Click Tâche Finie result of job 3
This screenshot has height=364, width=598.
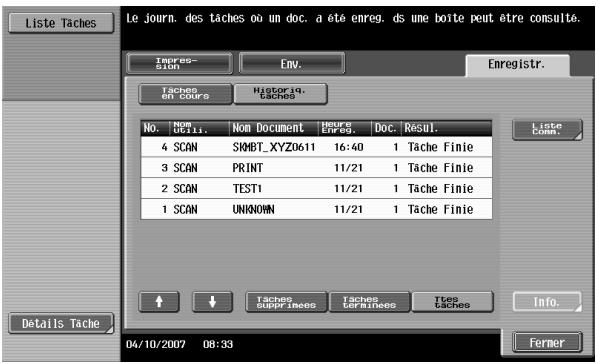[440, 168]
